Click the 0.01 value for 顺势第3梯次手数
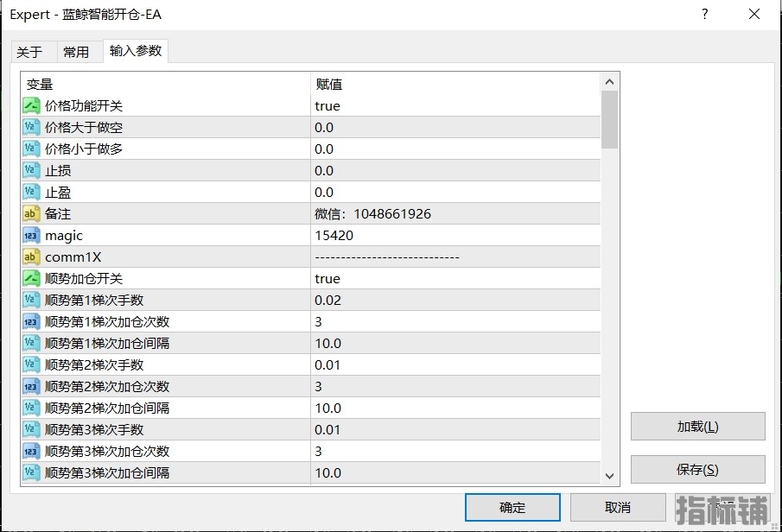The width and height of the screenshot is (782, 532). click(x=455, y=430)
